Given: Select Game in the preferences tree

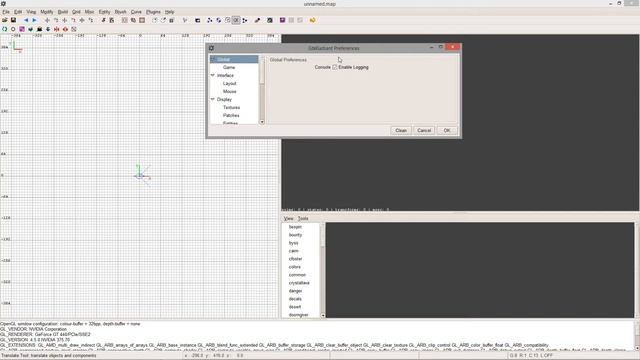Looking at the screenshot, I should (x=229, y=67).
